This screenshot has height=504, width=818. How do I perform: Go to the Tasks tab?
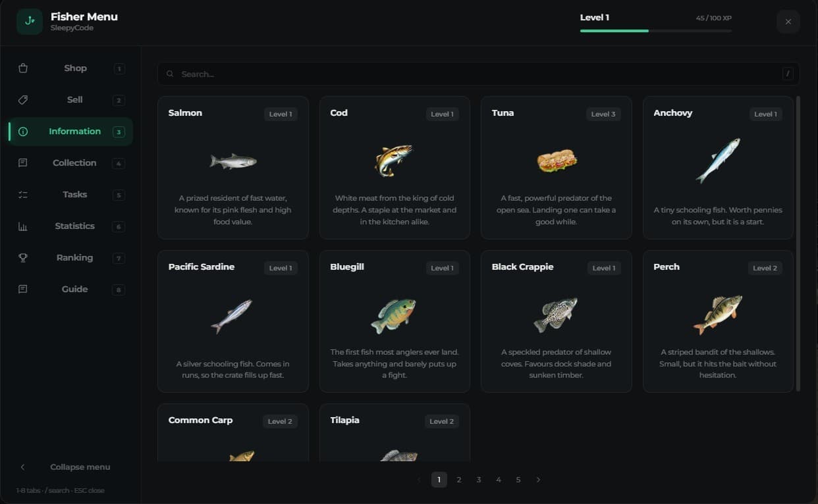[70, 195]
